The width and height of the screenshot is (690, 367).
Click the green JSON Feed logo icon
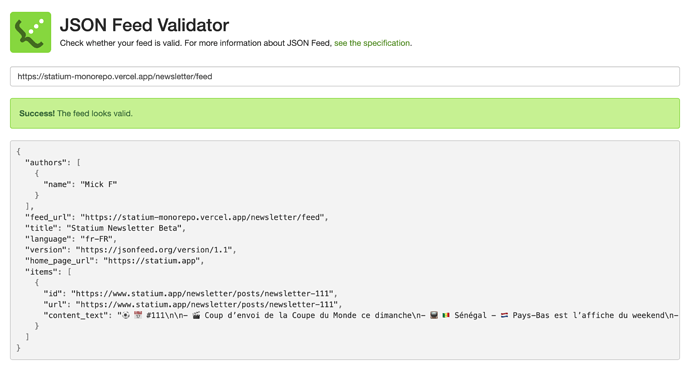click(30, 32)
